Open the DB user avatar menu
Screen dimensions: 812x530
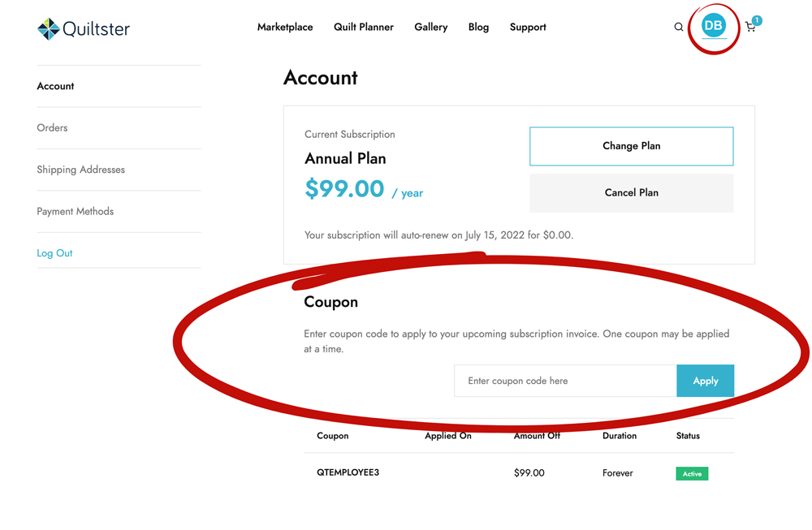click(714, 25)
